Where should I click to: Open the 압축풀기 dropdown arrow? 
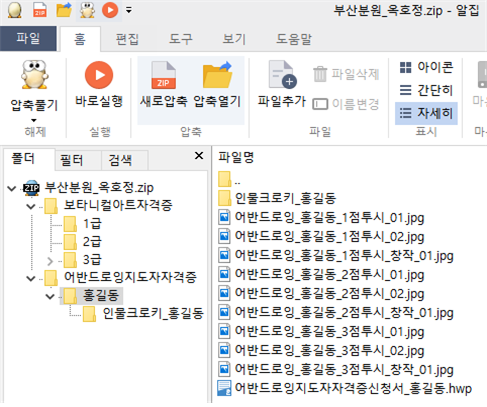34,120
